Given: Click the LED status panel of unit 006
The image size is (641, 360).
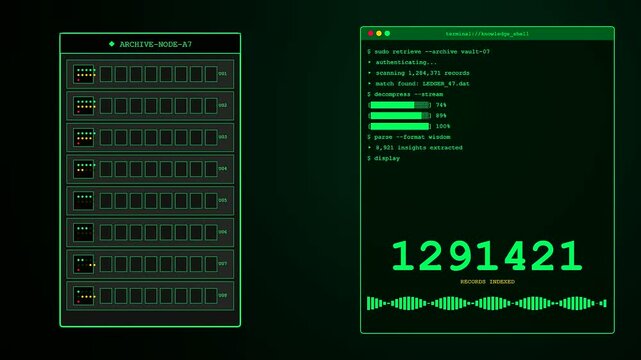Looking at the screenshot, I should (84, 233).
